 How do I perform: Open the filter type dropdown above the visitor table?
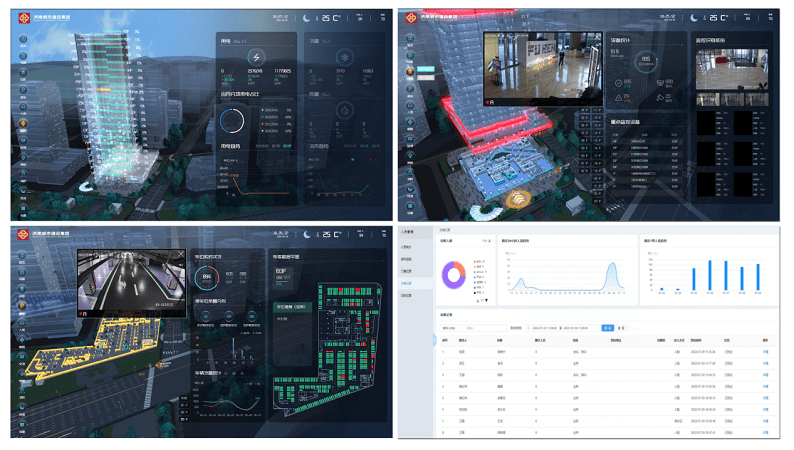[x=451, y=328]
